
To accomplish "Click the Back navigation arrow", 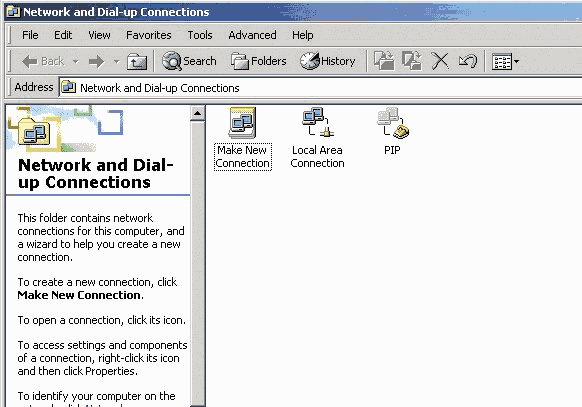I will pyautogui.click(x=43, y=61).
